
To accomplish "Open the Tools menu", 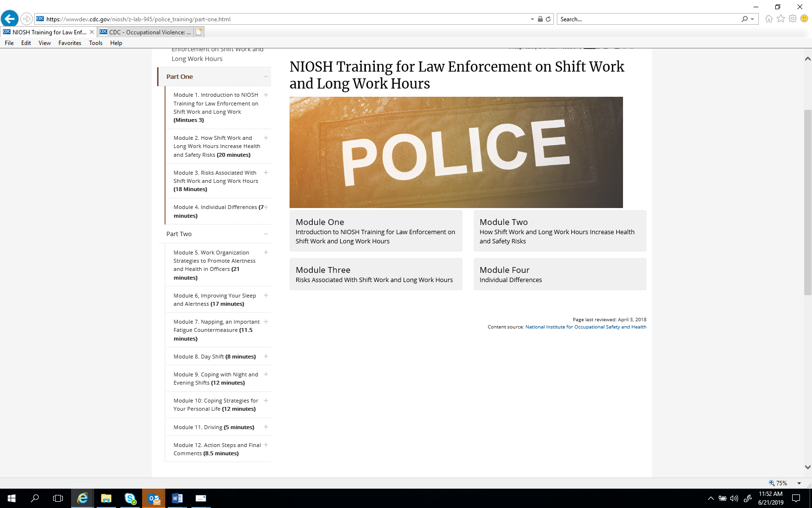I will (x=96, y=43).
